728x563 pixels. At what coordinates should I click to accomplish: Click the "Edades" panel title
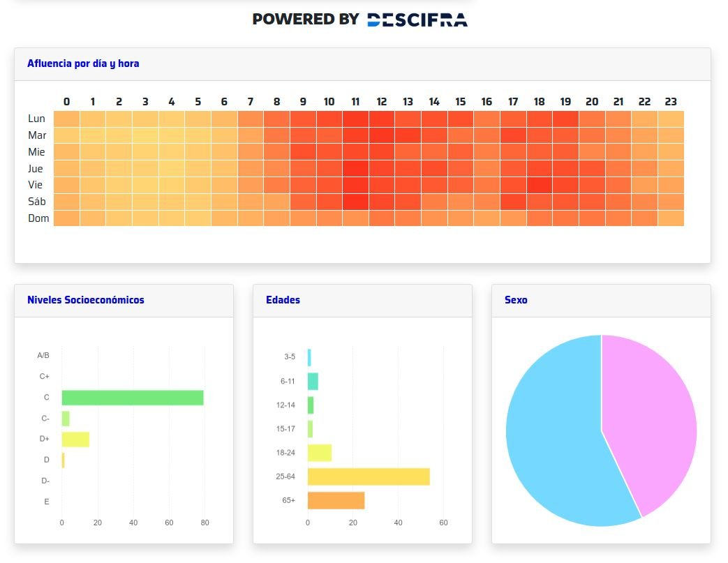click(x=283, y=300)
